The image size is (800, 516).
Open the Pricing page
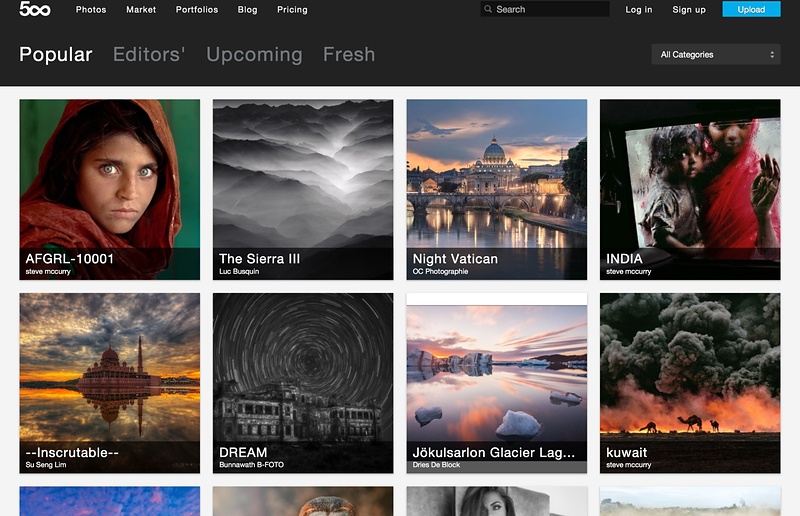(x=292, y=10)
